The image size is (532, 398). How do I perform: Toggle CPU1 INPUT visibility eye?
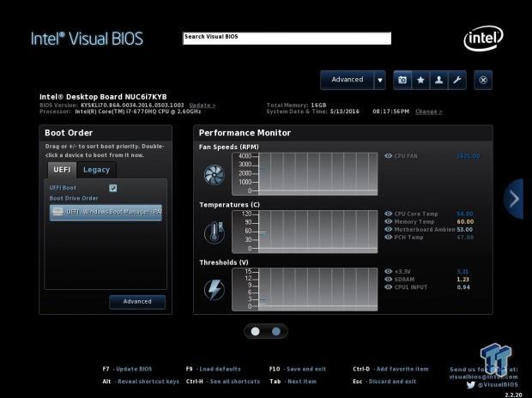click(388, 287)
